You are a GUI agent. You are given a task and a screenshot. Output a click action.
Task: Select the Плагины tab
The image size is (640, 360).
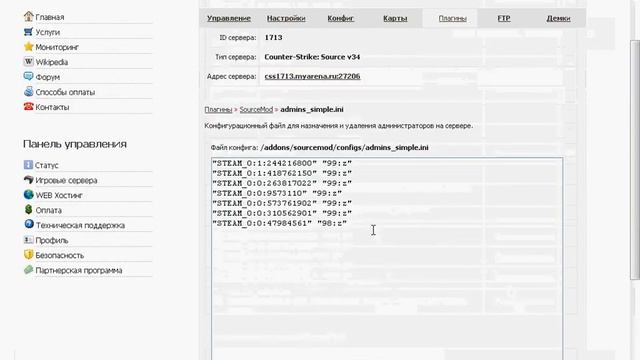[453, 18]
